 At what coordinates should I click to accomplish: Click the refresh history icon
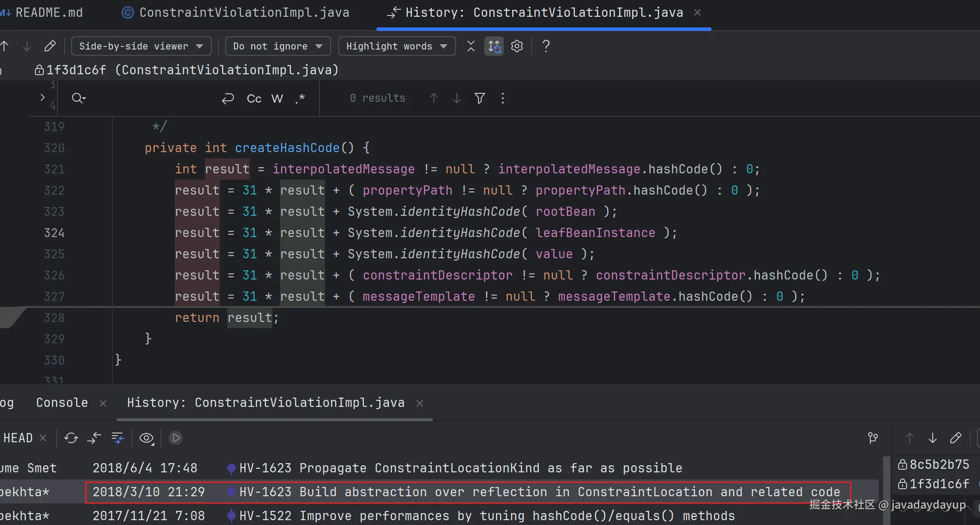click(x=71, y=438)
